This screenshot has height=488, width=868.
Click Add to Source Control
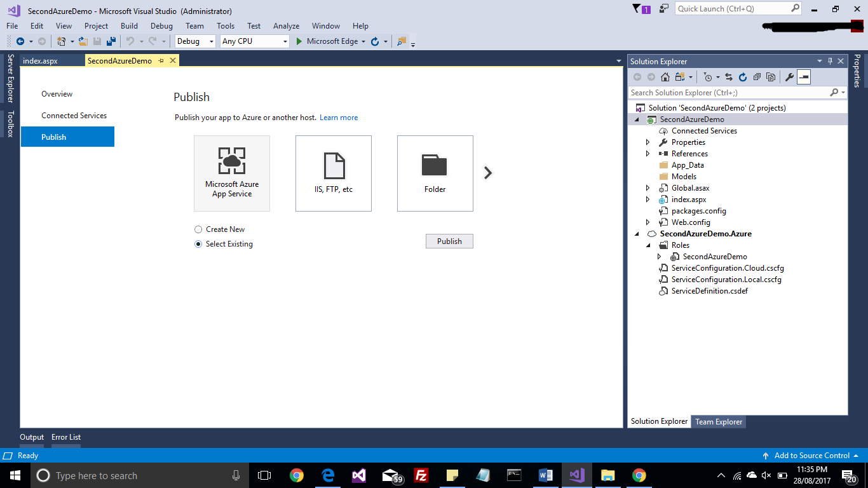click(811, 456)
